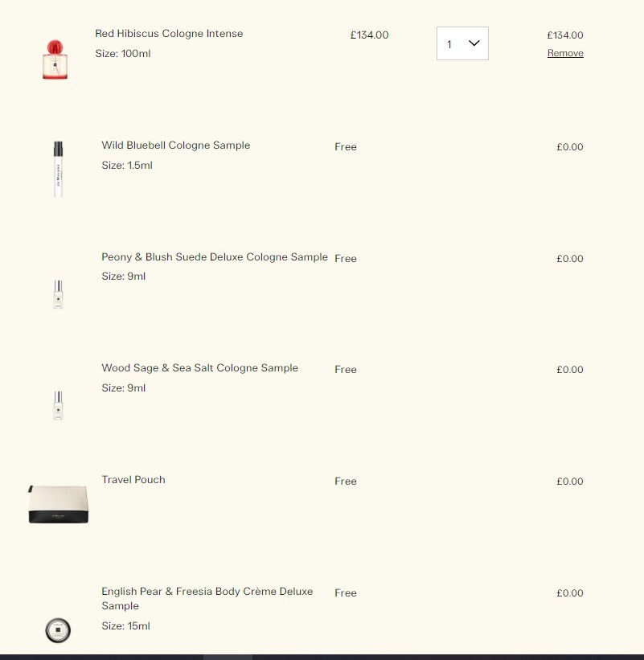Open the Red Hibiscus Cologne Intense product name

(169, 33)
